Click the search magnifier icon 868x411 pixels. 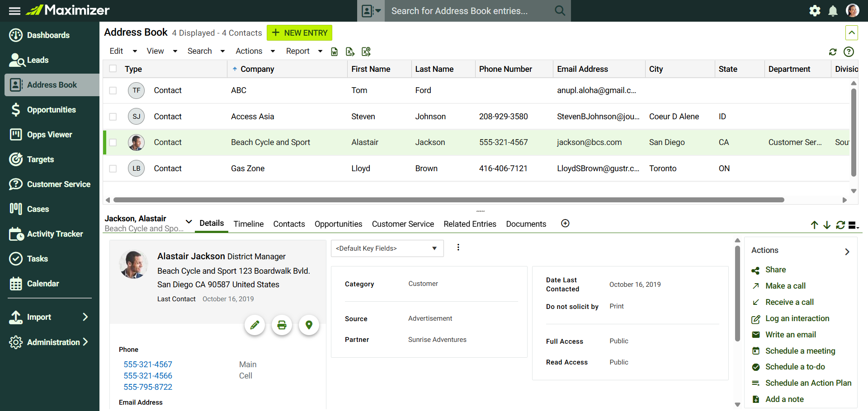(560, 10)
